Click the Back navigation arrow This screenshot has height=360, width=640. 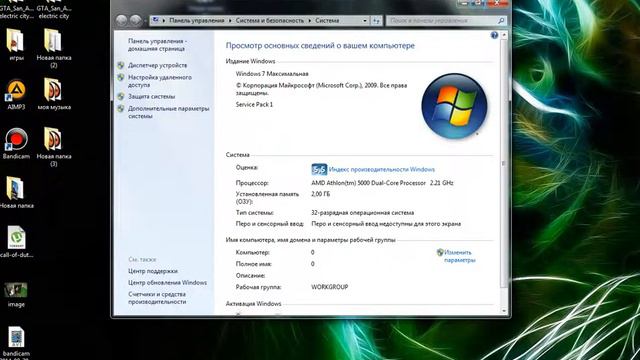[x=122, y=20]
